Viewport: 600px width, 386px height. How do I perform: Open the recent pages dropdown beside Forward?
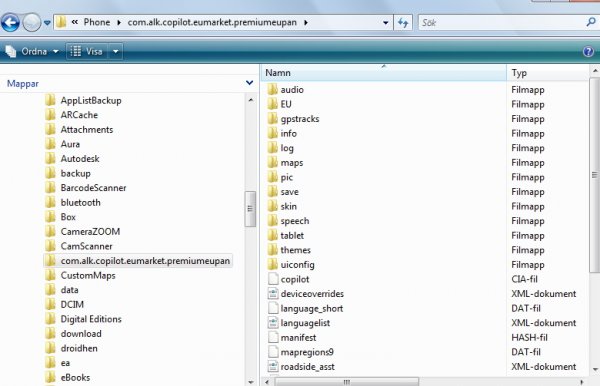47,23
